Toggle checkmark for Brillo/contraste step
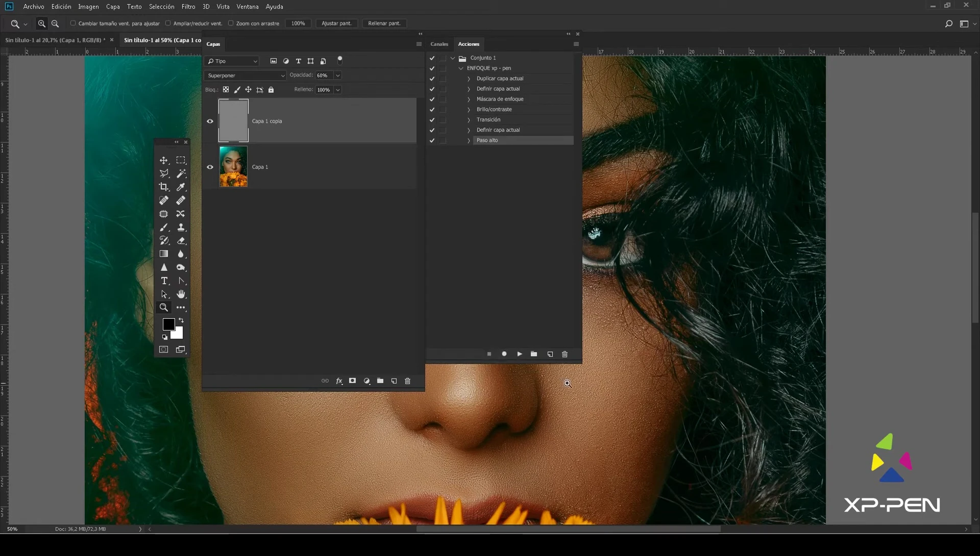 (432, 110)
